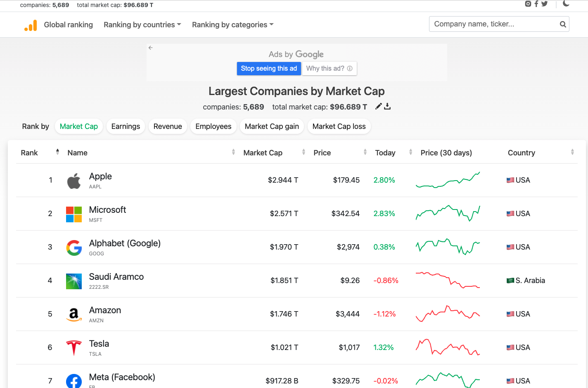
Task: Open the Microsoft company link
Action: tap(107, 210)
